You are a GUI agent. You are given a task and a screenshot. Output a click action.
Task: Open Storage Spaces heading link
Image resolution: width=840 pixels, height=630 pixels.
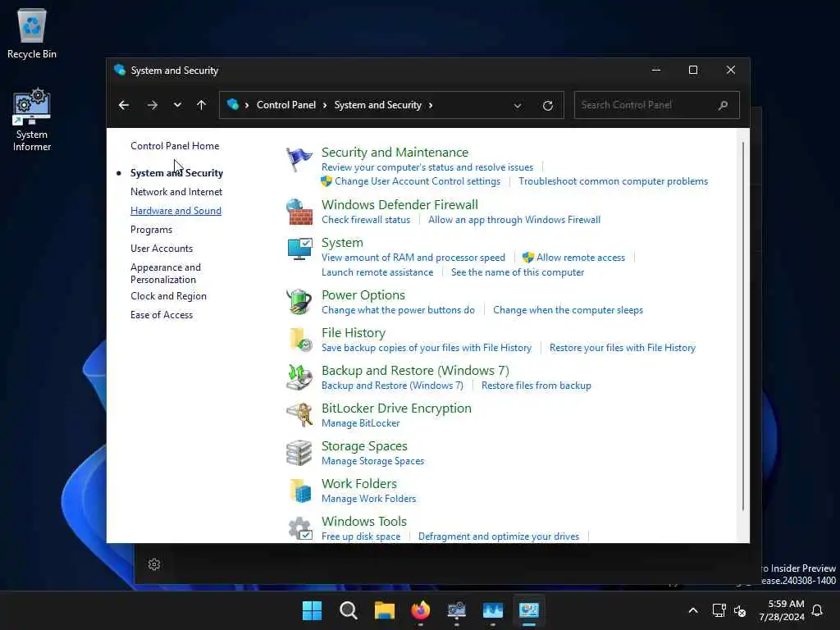pyautogui.click(x=364, y=446)
